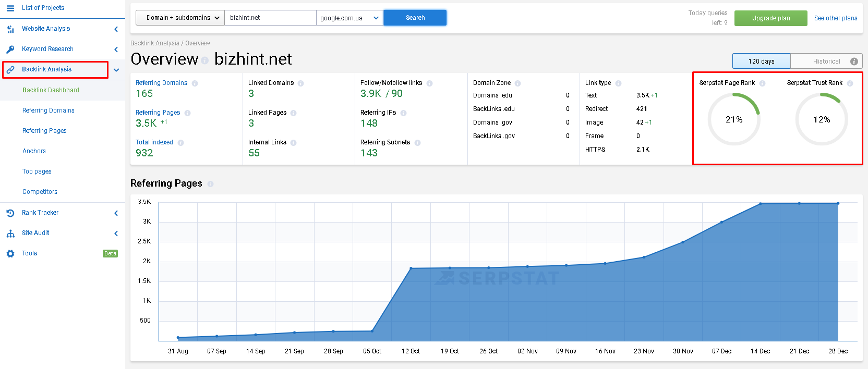
Task: Click the Serpstat Trust Rank 12% gauge
Action: (x=822, y=119)
